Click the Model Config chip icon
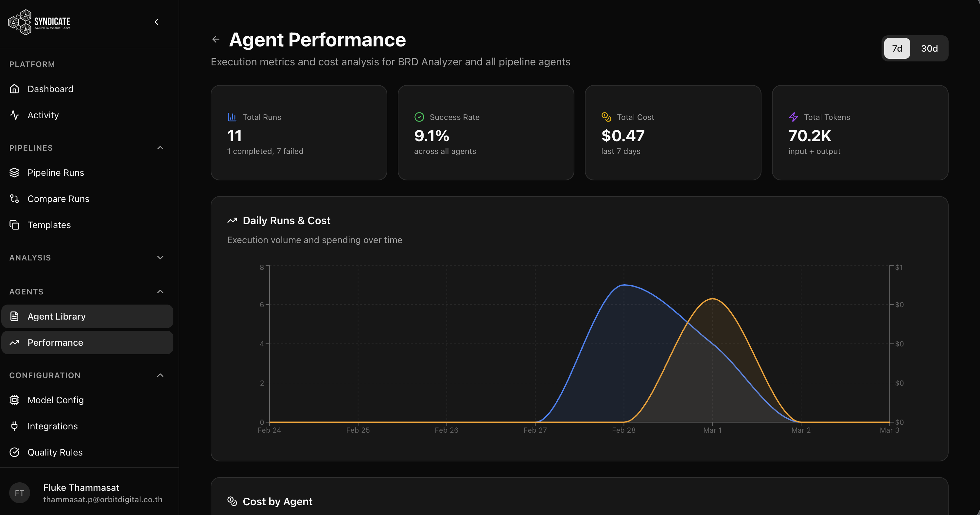Viewport: 980px width, 515px height. coord(14,400)
